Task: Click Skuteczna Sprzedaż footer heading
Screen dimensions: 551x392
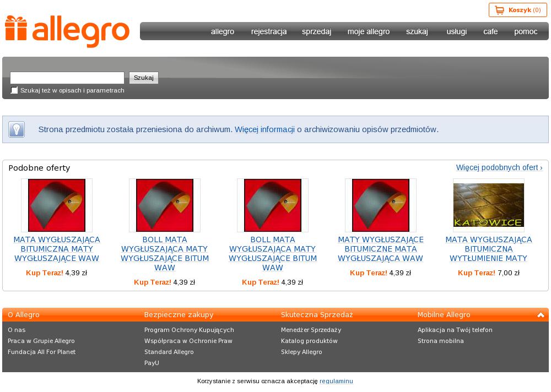Action: click(317, 315)
